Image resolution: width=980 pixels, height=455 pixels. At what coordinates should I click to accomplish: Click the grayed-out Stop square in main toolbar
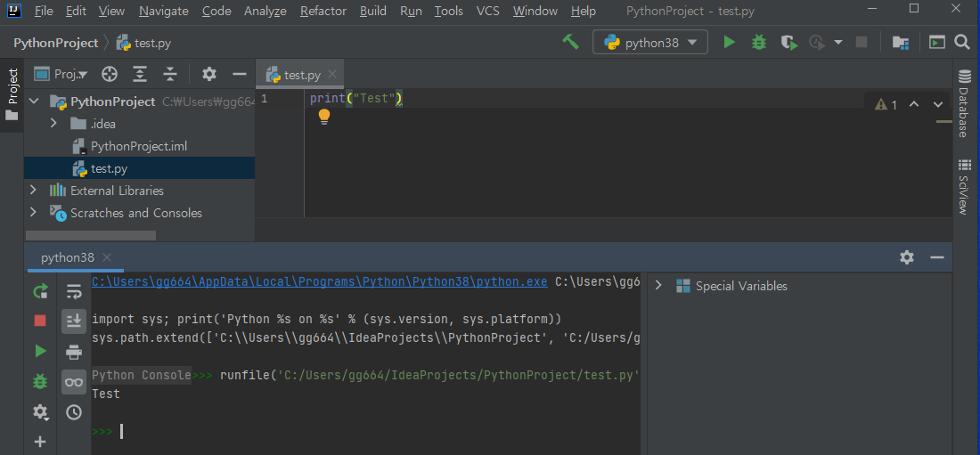pos(862,43)
